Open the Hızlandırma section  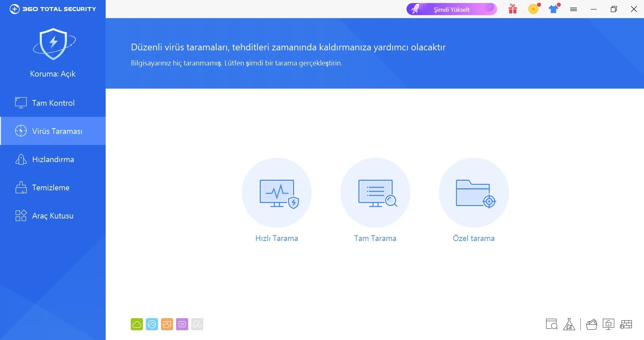[53, 159]
